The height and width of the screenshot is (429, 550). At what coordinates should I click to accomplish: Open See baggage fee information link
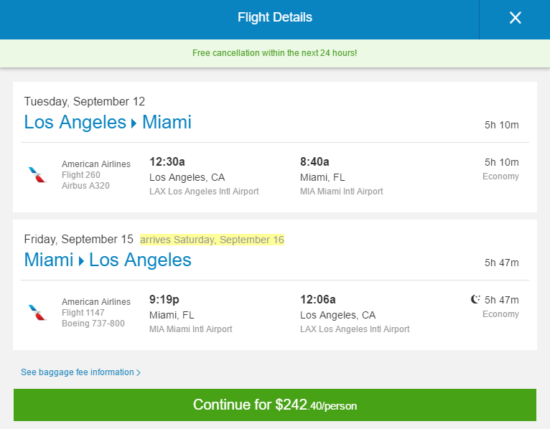[x=80, y=372]
